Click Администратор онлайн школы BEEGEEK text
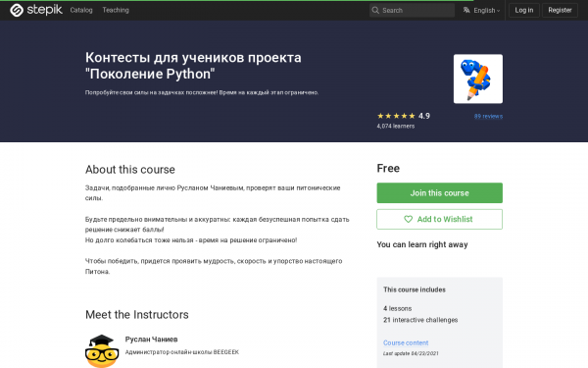The image size is (588, 368). [x=182, y=352]
